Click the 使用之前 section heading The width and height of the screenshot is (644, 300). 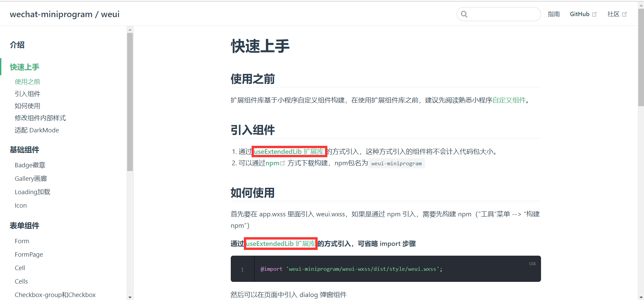pos(253,79)
